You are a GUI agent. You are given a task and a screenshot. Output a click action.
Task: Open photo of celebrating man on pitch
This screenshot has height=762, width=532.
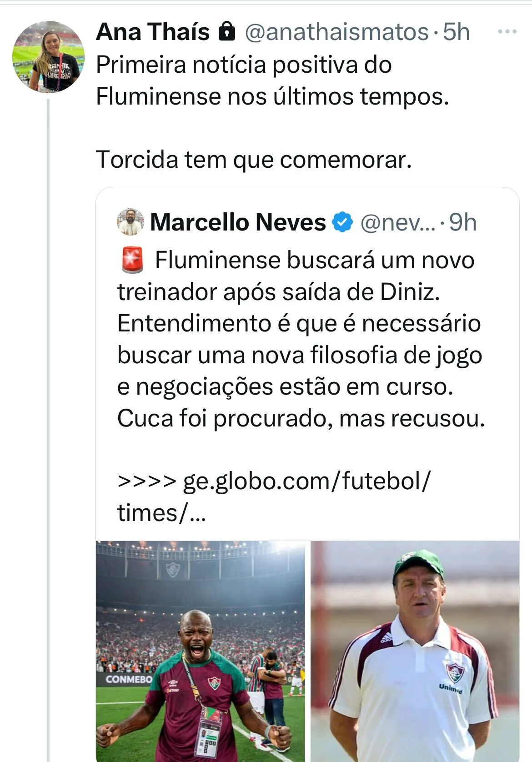200,650
